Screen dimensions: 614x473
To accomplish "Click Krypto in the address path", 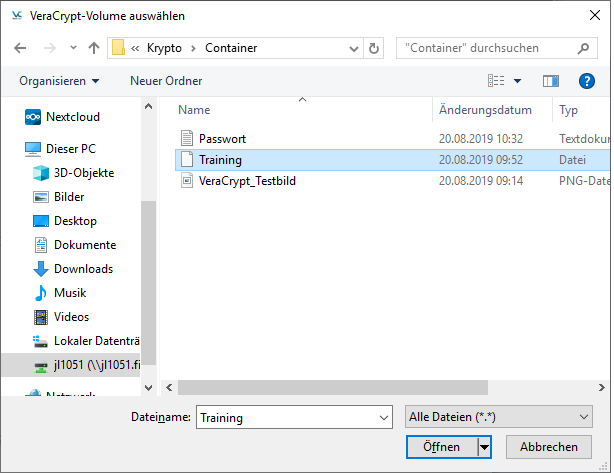I will tap(164, 48).
